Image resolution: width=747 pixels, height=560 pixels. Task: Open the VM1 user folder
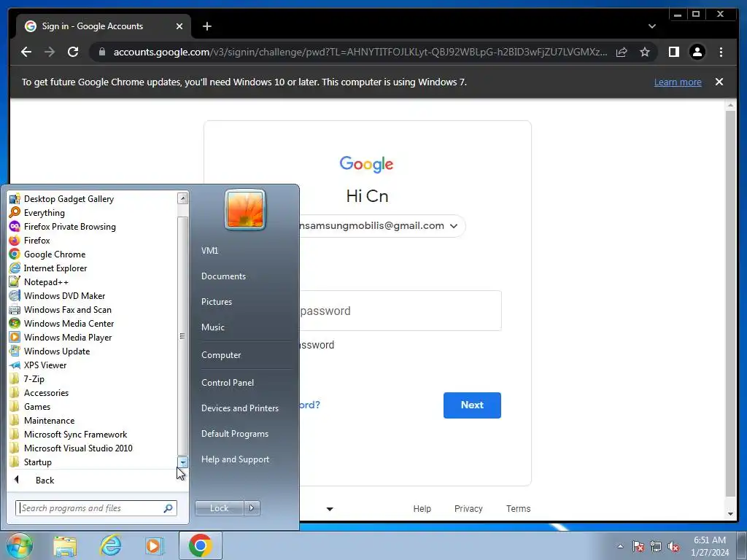[x=209, y=251]
